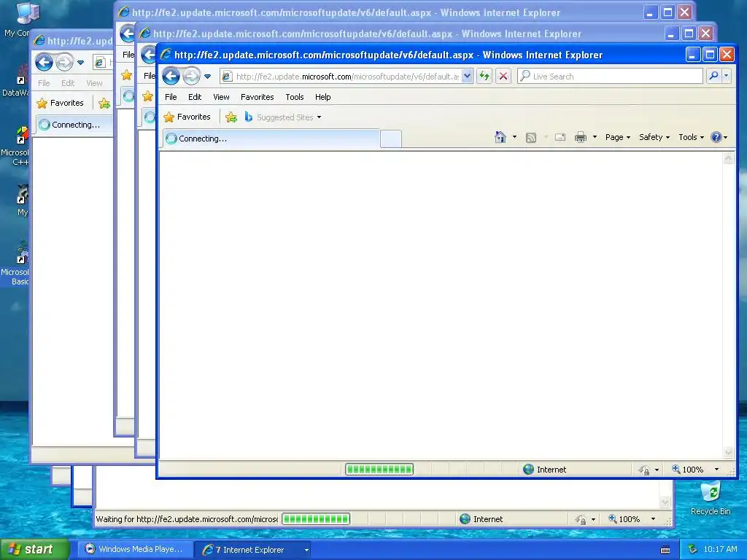Click the Search magnifier button
The height and width of the screenshot is (560, 747).
pyautogui.click(x=713, y=76)
